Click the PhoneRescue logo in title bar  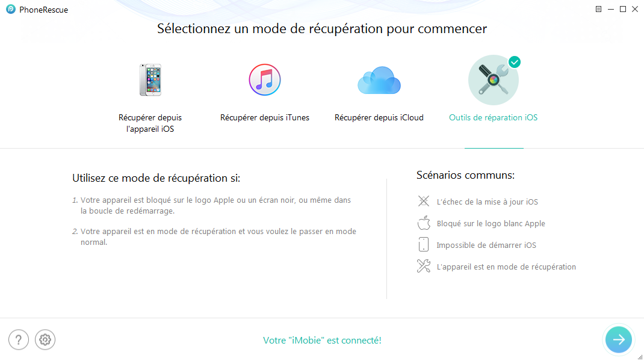[x=11, y=10]
